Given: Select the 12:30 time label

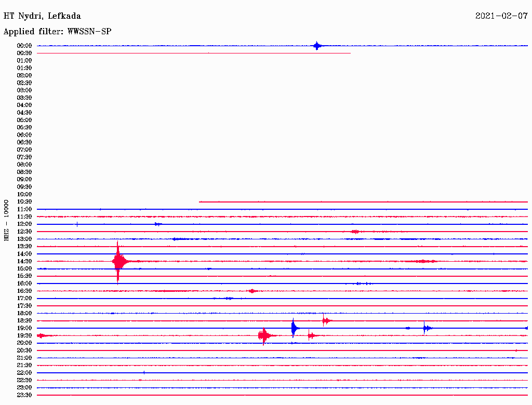Looking at the screenshot, I should pos(24,232).
